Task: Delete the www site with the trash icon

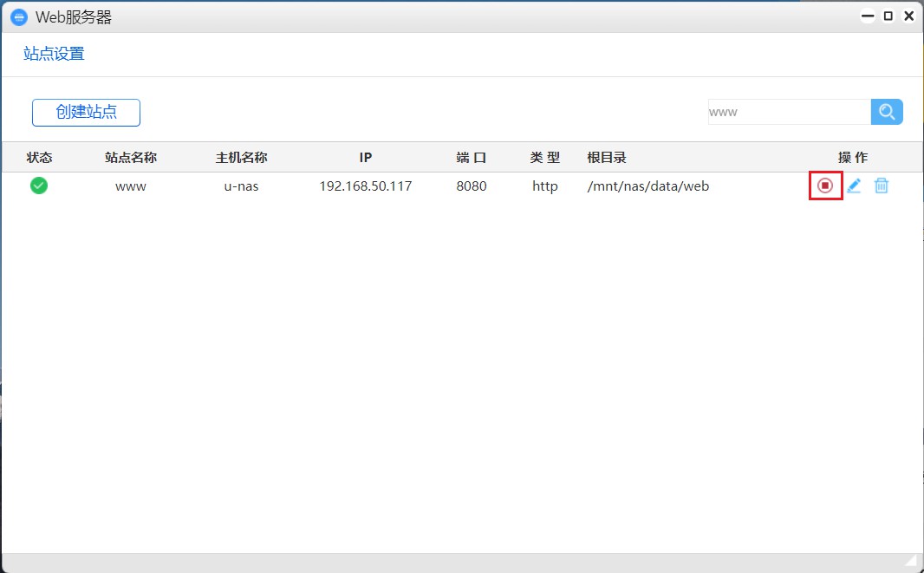Action: point(882,186)
